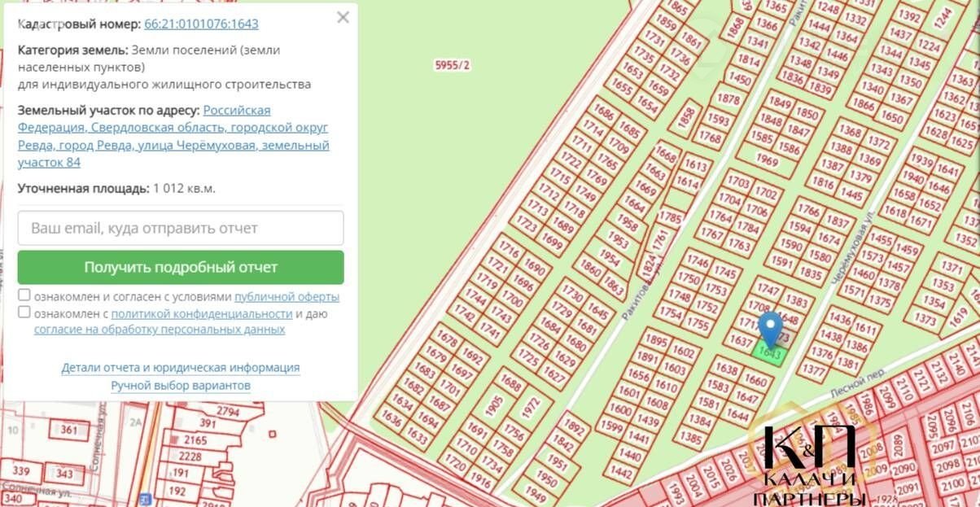Click parcel 2228 in the lower left
The width and height of the screenshot is (980, 507).
[x=190, y=457]
